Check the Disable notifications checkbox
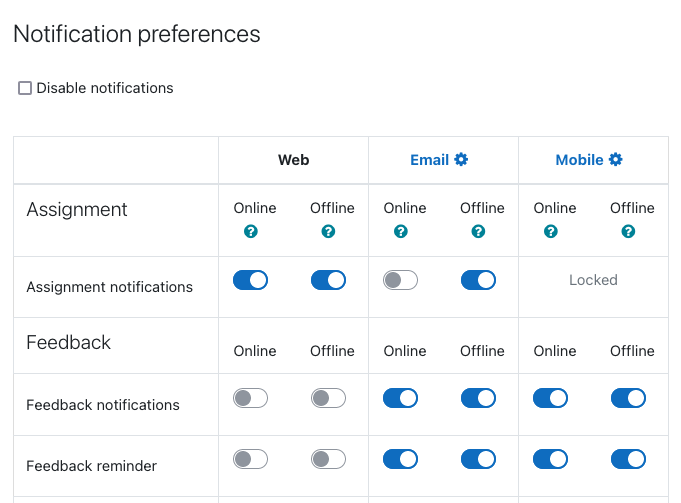Screen dimensions: 681x503 [25, 88]
